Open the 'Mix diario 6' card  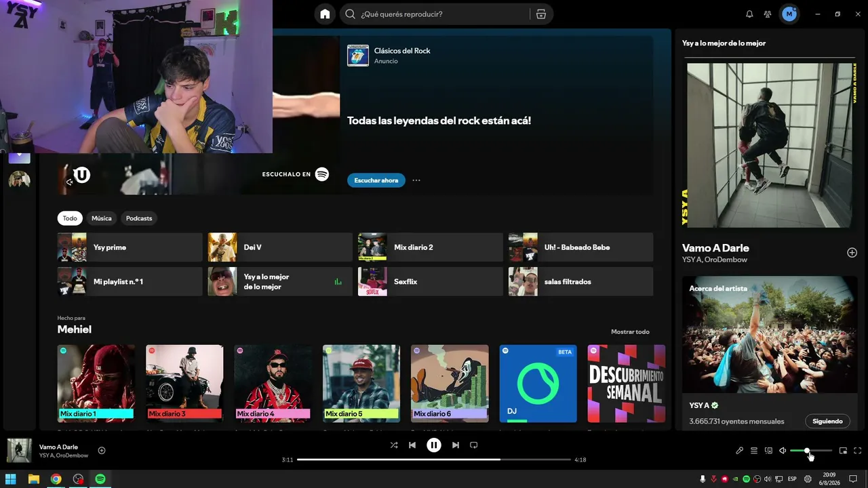tap(450, 384)
